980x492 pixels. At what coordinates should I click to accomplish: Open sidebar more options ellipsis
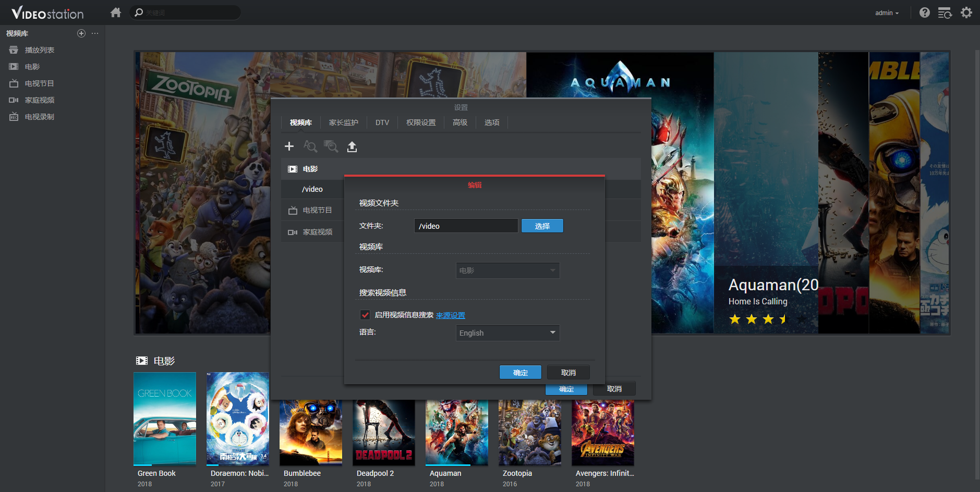point(95,33)
